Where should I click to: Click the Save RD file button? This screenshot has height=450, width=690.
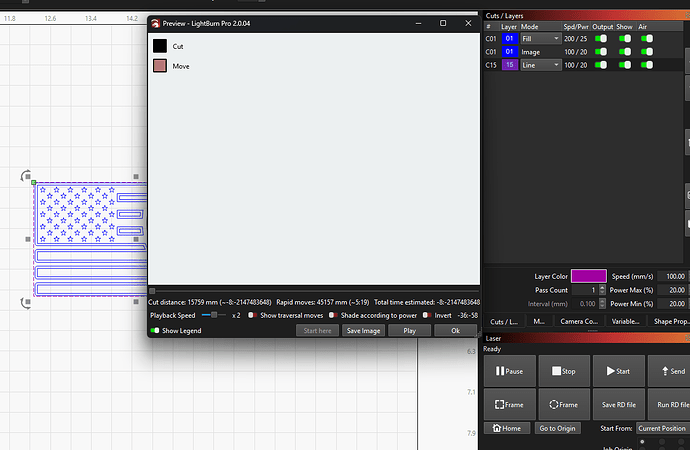[x=618, y=404]
